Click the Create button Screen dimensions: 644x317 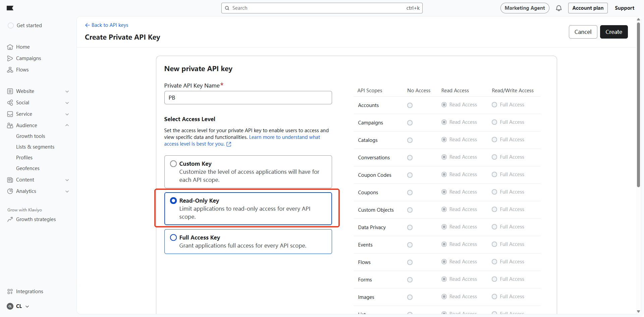coord(613,32)
